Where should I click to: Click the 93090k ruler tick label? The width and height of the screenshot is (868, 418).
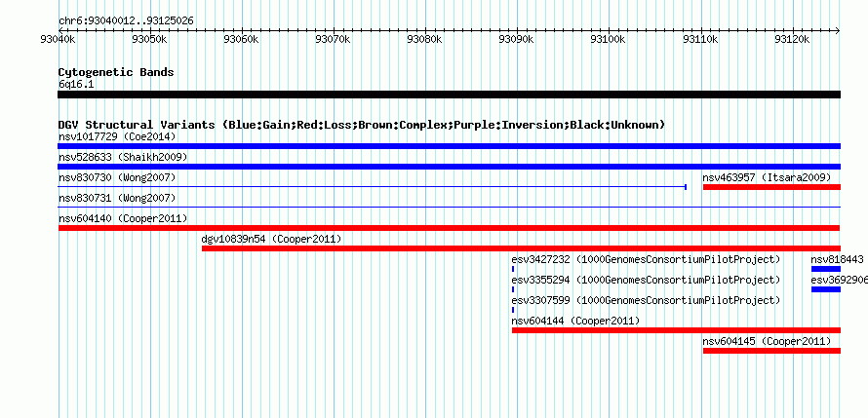pos(517,40)
